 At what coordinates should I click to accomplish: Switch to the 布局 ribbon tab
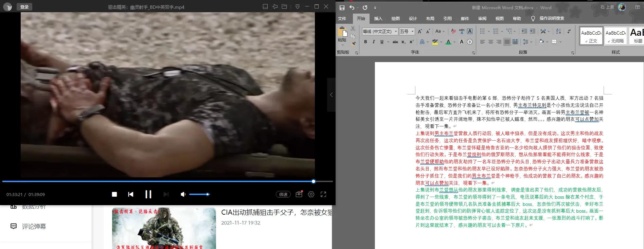430,18
